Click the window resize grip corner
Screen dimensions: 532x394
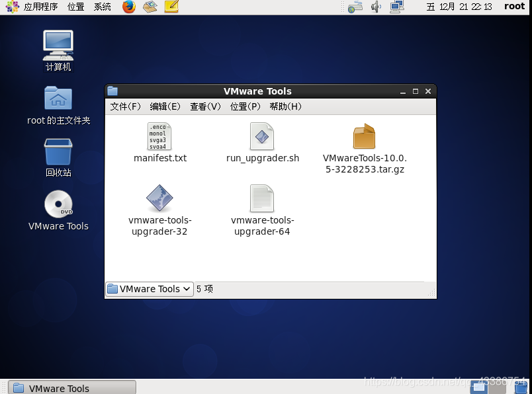[x=431, y=294]
